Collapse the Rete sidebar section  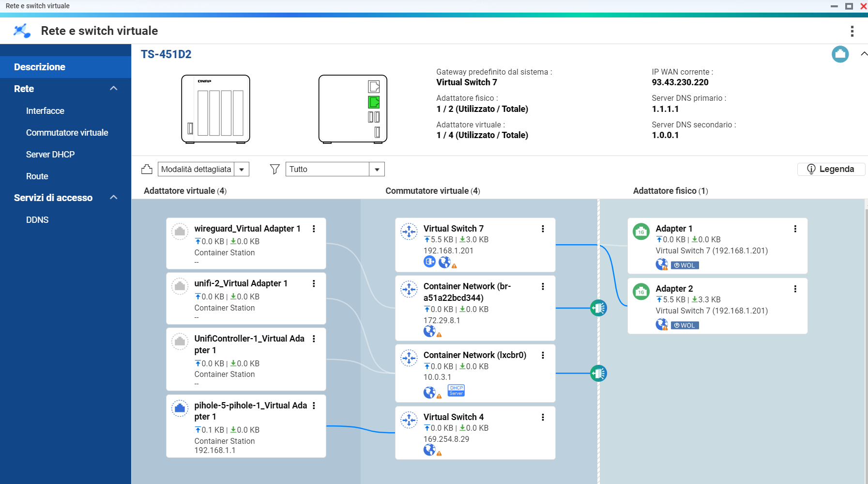click(x=114, y=89)
